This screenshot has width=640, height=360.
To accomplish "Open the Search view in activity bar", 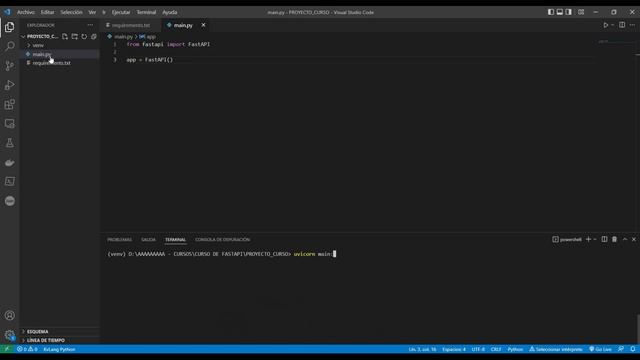I will pos(9,46).
